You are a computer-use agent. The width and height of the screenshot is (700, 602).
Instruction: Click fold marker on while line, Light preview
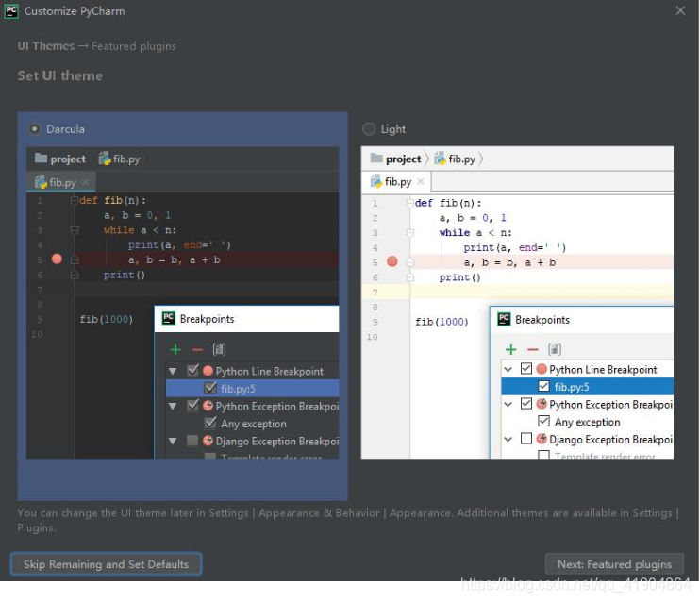click(409, 233)
